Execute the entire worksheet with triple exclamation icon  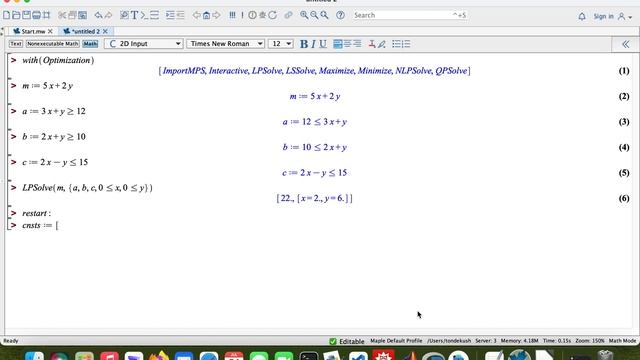point(232,15)
